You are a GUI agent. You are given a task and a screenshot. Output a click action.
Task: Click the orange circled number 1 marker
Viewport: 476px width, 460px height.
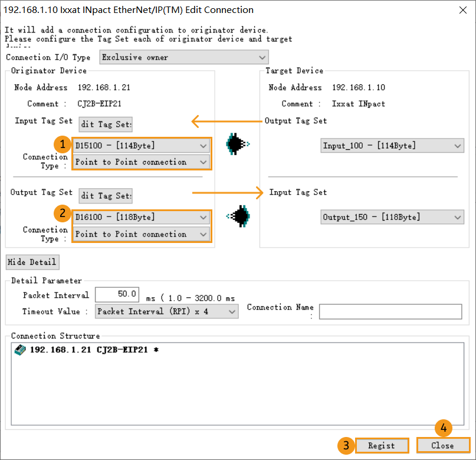tap(63, 144)
